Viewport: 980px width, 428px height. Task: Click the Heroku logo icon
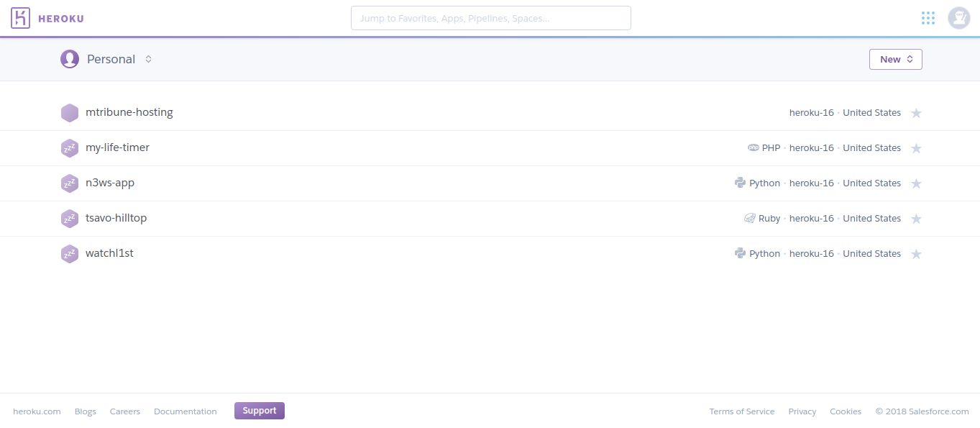click(21, 18)
